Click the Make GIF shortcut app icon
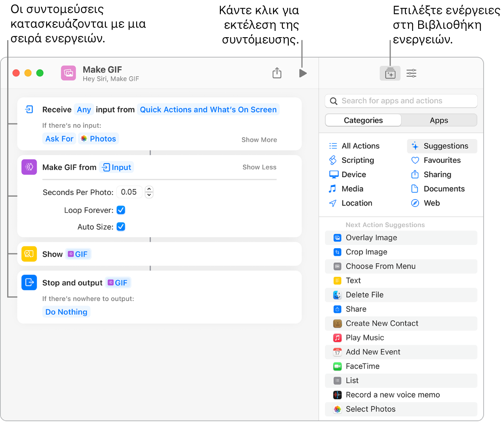Viewport: 504px width, 422px height. coord(68,73)
